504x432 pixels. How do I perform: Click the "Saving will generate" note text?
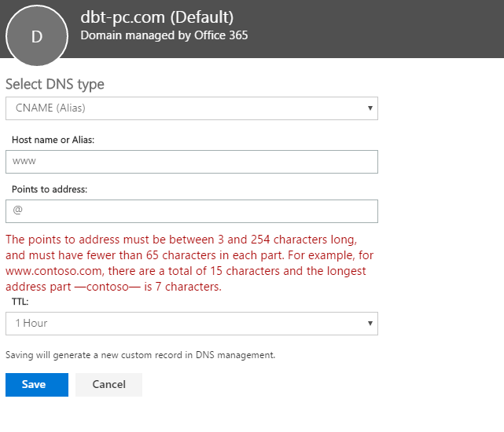point(140,355)
